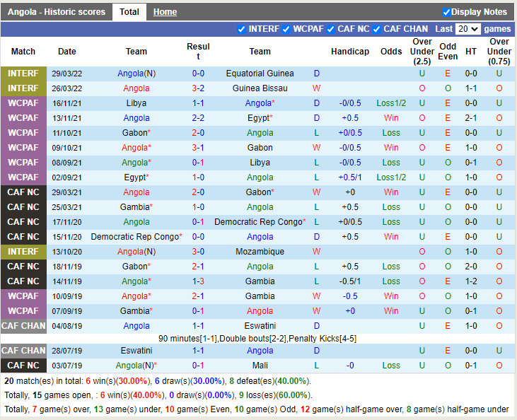
Task: Uncheck the WCPAF filter checkbox
Action: (286, 29)
